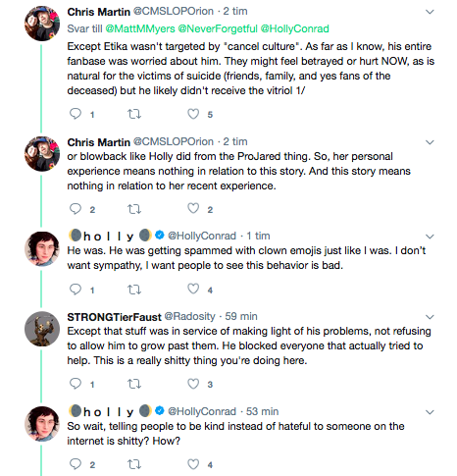Reply to STRONGTierFaust's tweet
Screen dimensions: 457x476
(76, 384)
